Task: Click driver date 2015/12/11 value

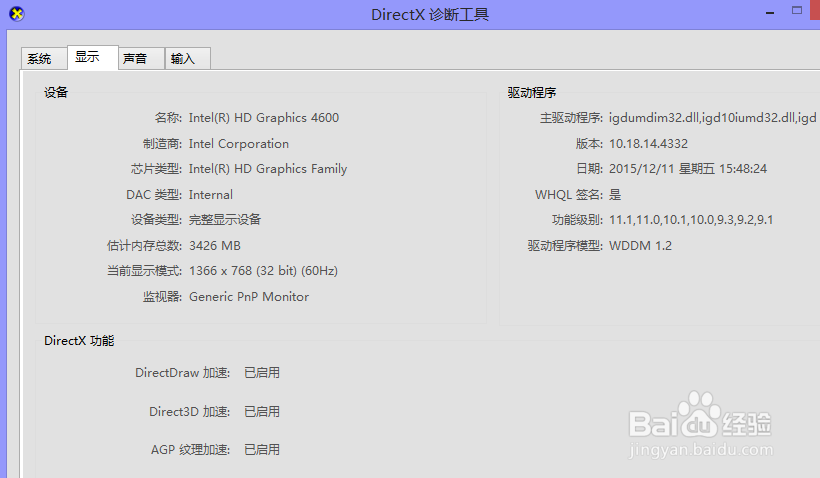Action: click(x=688, y=169)
